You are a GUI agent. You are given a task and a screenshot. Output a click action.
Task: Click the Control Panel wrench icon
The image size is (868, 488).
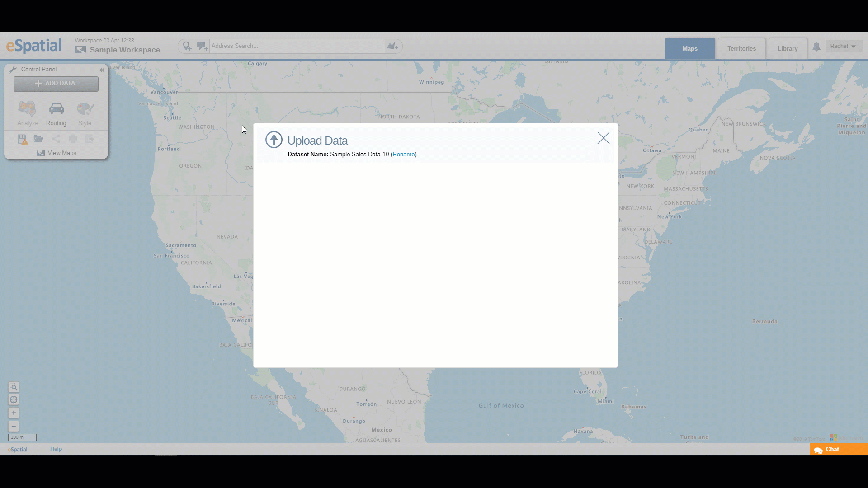point(13,70)
